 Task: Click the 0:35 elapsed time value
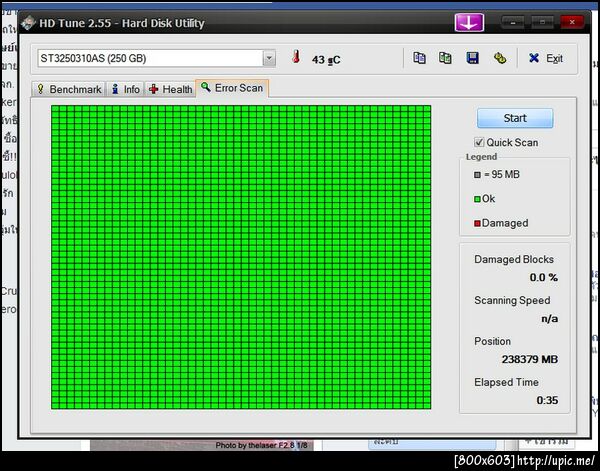547,400
